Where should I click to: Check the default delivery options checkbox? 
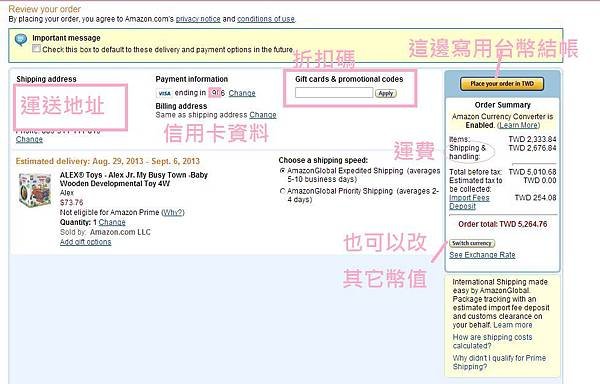pos(36,49)
